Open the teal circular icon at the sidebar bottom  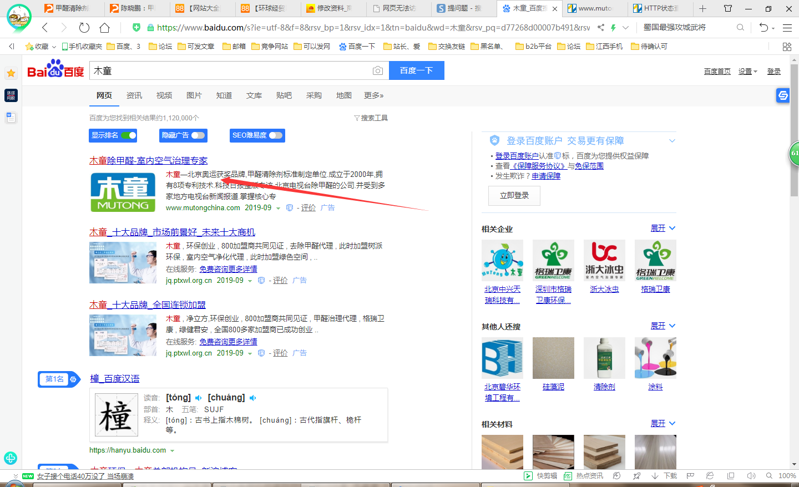pyautogui.click(x=10, y=458)
